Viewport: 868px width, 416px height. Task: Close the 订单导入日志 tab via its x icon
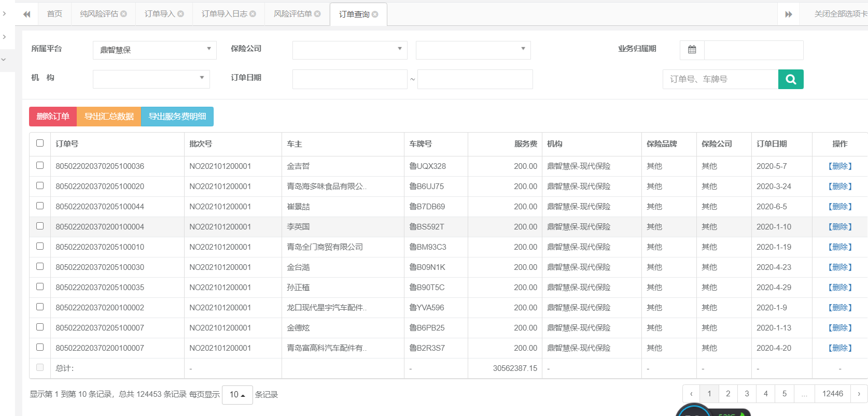point(253,14)
